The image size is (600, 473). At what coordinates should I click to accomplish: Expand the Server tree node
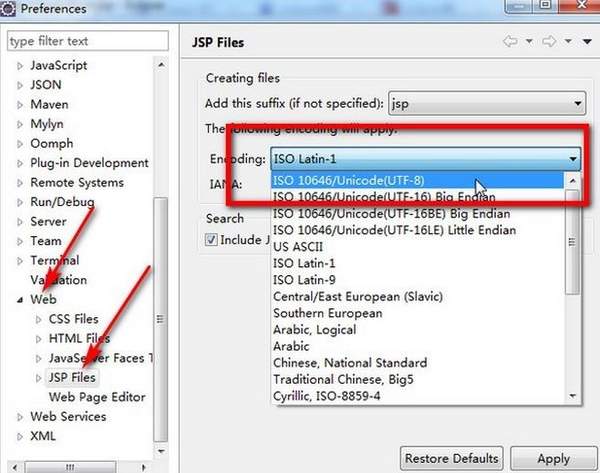tap(20, 222)
